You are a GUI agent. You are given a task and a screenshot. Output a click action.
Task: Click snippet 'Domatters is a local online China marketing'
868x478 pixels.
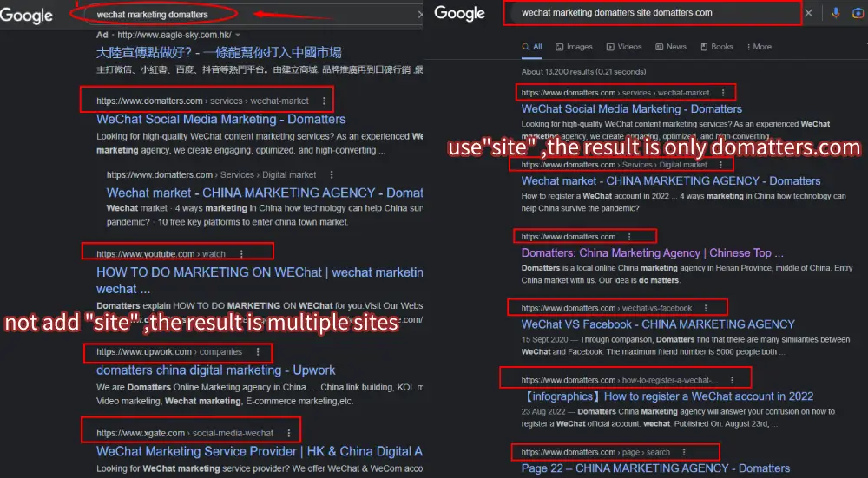pyautogui.click(x=687, y=274)
